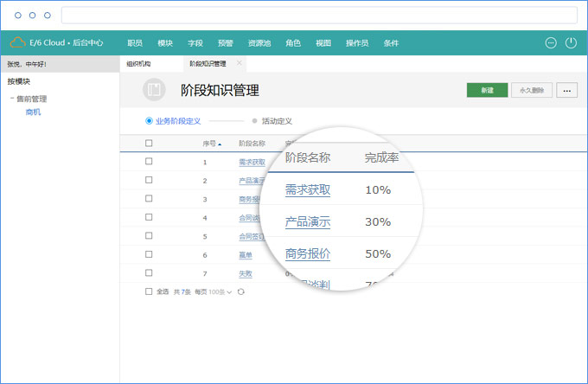Switch to the 组织机构 tab
Viewport: 588px width, 384px height.
click(x=138, y=64)
